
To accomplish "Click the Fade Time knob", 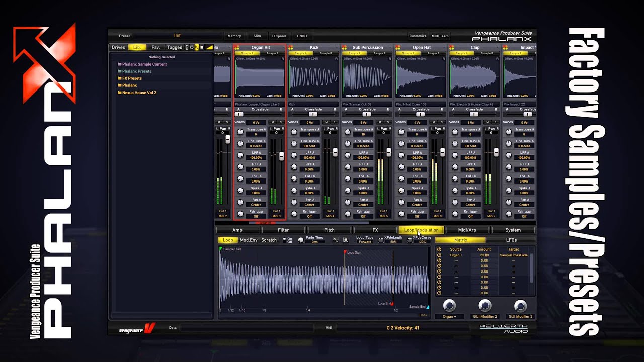I will (x=301, y=240).
